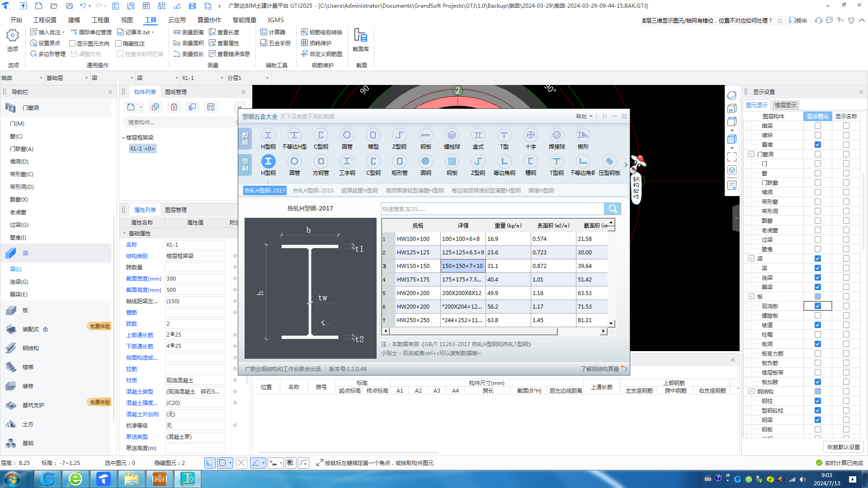Switch to 热轧H型钢-2010 tab

tap(313, 191)
